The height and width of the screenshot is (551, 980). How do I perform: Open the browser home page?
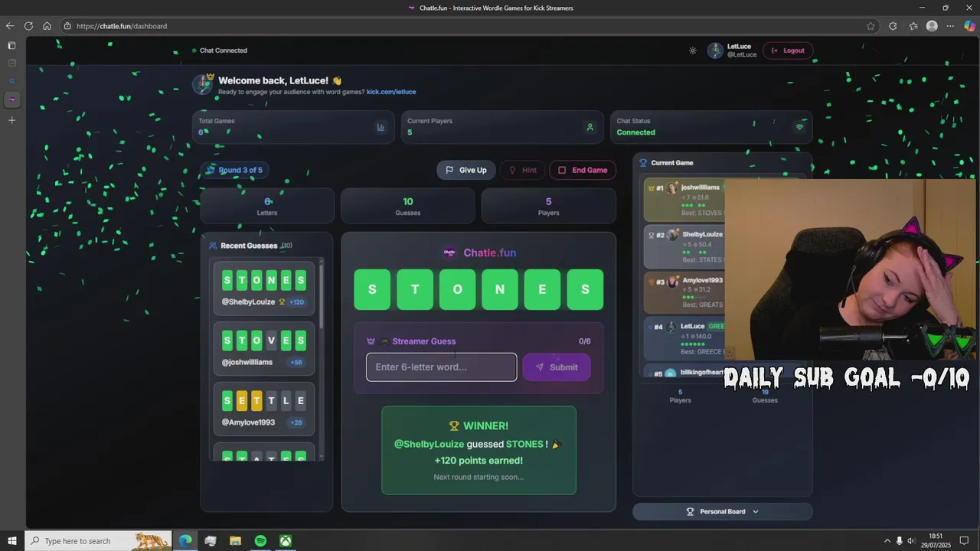(47, 26)
